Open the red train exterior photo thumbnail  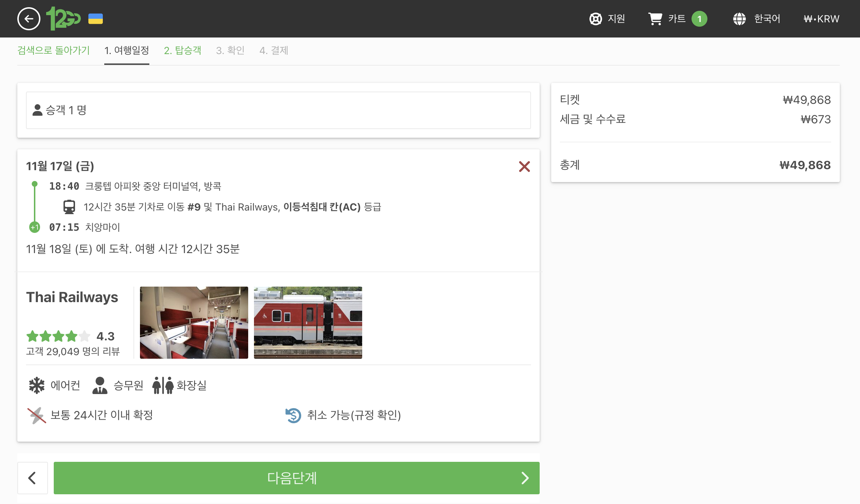[308, 323]
